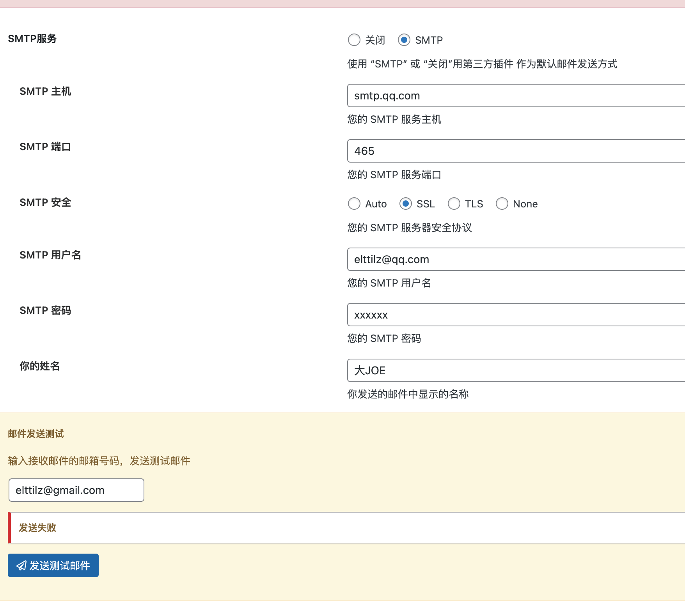Click the 你的姓名 field label
The width and height of the screenshot is (685, 616).
40,366
